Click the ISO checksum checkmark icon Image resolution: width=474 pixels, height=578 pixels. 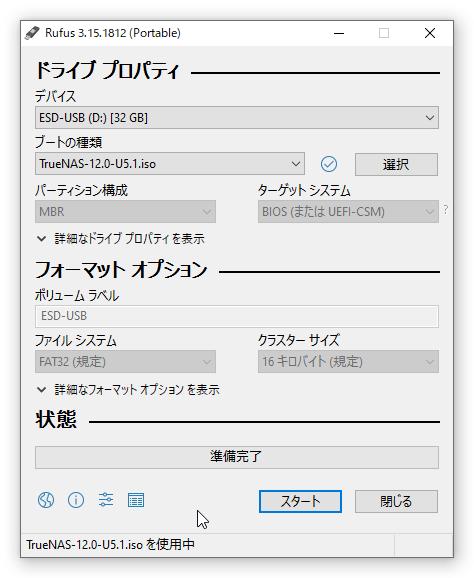[x=329, y=164]
